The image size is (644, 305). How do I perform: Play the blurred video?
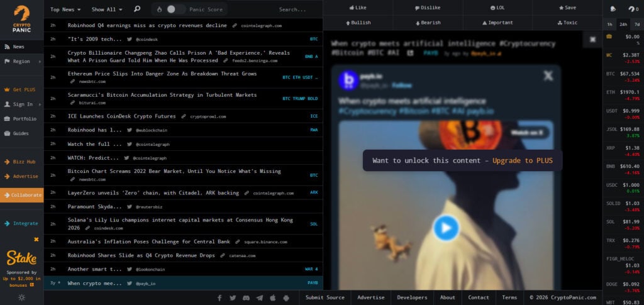click(x=446, y=228)
